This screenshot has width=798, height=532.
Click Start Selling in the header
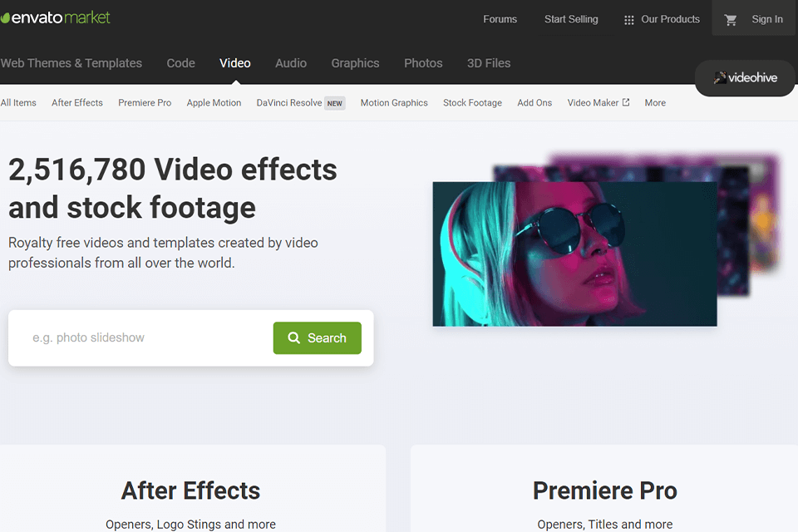click(571, 19)
